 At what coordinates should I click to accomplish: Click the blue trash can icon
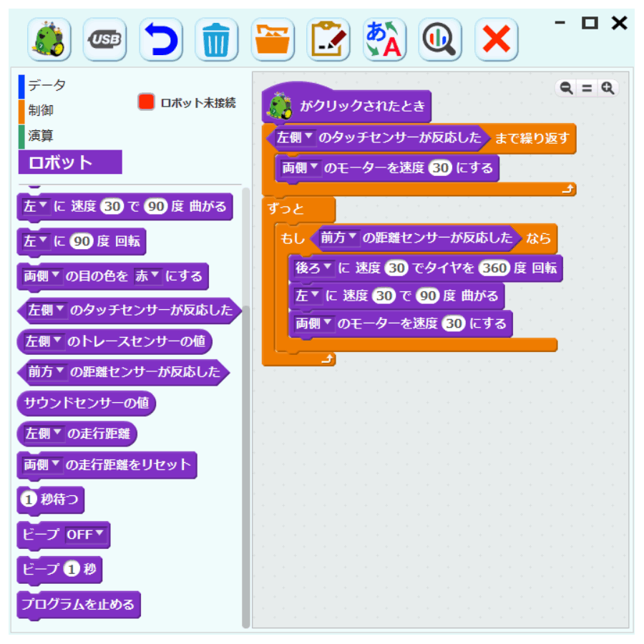point(216,39)
